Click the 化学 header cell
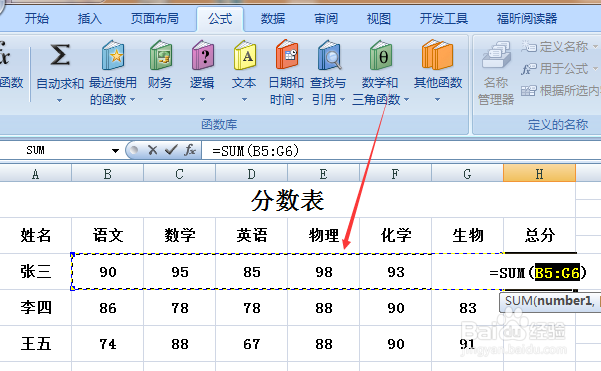Screen dimensions: 601x371 pos(396,235)
